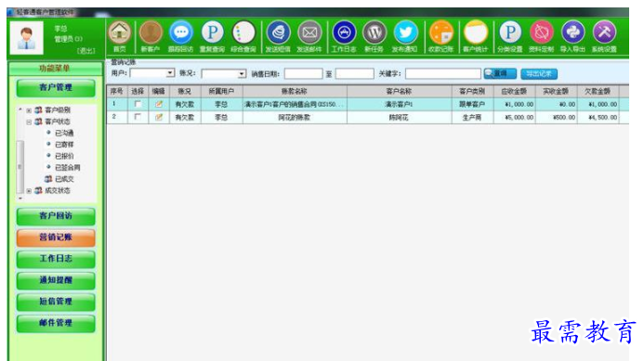The image size is (644, 361).
Task: Open the 工作日志 sidebar menu section
Action: 56,259
